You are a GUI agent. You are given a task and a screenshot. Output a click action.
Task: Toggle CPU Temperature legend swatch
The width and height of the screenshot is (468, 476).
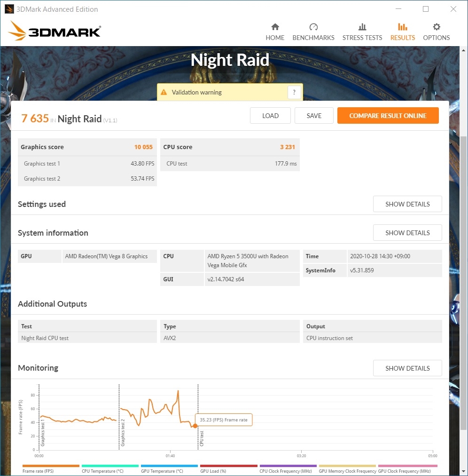tap(110, 466)
